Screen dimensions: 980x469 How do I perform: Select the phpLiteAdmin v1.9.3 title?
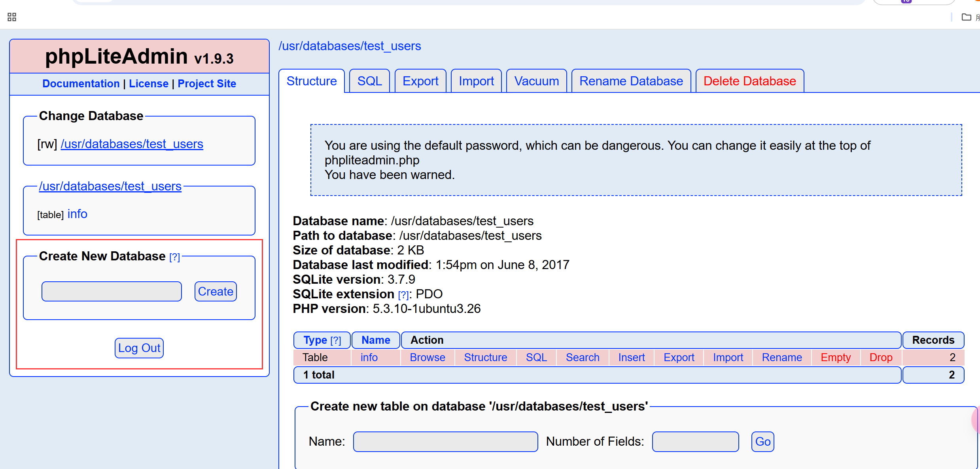[139, 57]
